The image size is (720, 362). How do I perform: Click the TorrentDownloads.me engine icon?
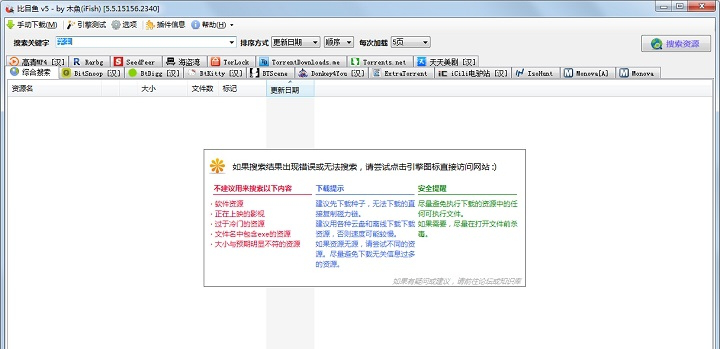click(264, 62)
